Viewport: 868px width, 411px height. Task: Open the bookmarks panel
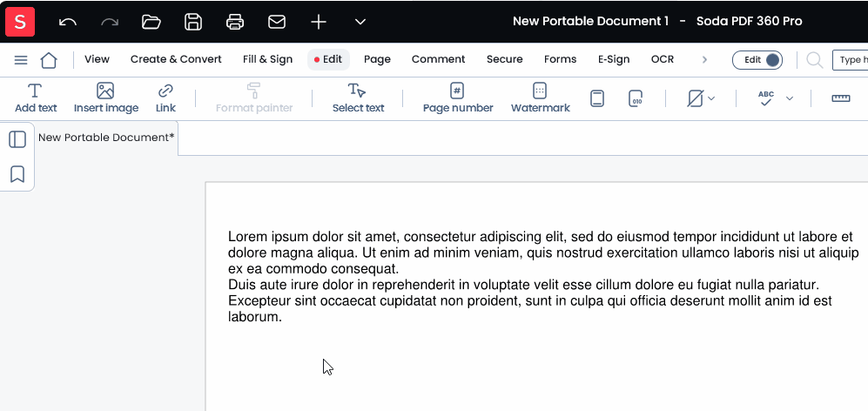point(17,174)
